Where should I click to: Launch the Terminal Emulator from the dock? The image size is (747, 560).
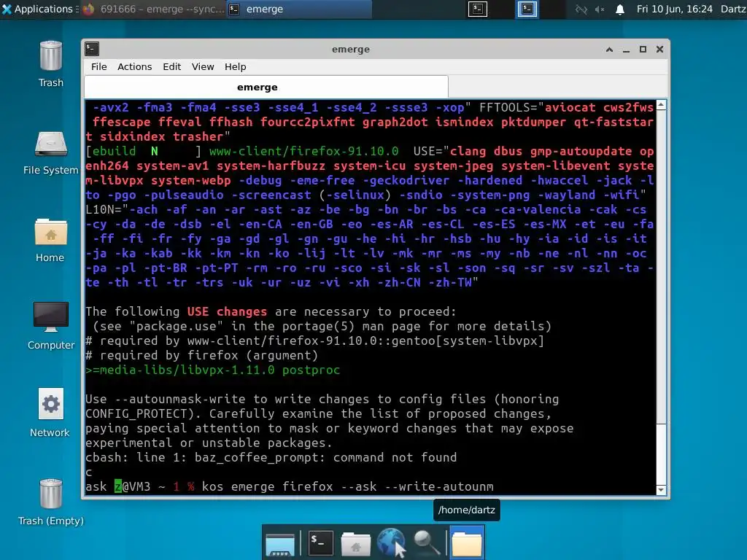[321, 542]
